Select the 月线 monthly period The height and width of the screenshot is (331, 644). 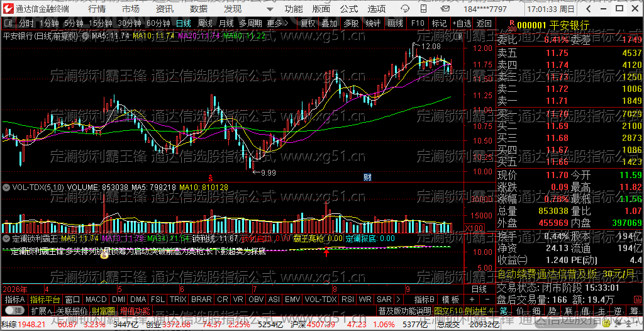tap(226, 23)
